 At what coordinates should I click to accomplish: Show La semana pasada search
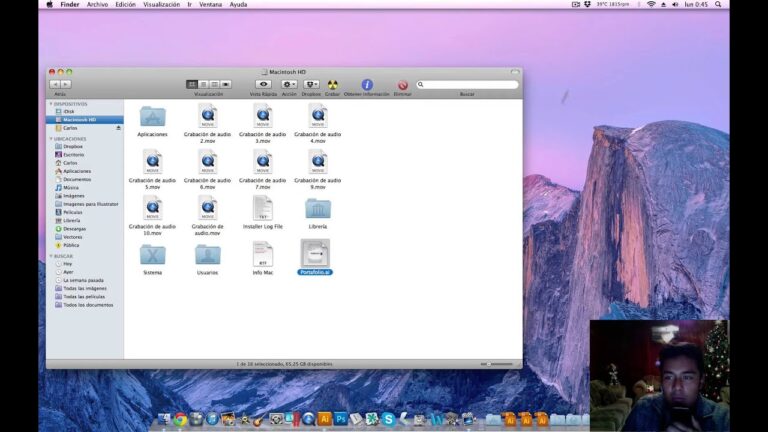coord(84,280)
